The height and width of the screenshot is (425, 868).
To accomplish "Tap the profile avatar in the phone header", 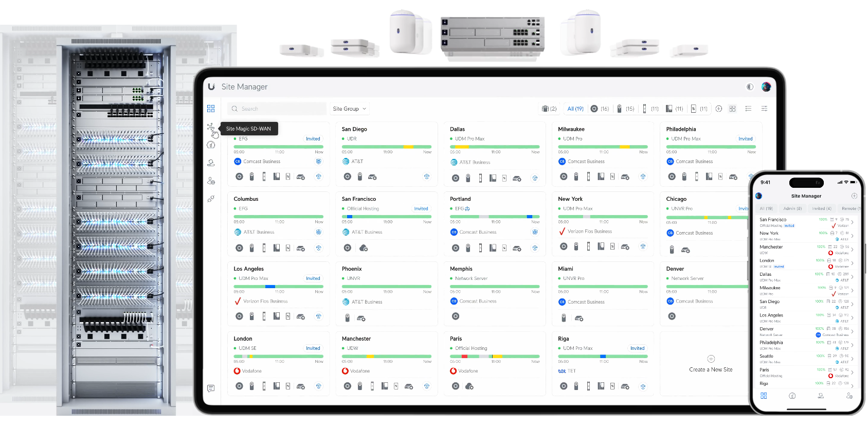I will click(758, 196).
